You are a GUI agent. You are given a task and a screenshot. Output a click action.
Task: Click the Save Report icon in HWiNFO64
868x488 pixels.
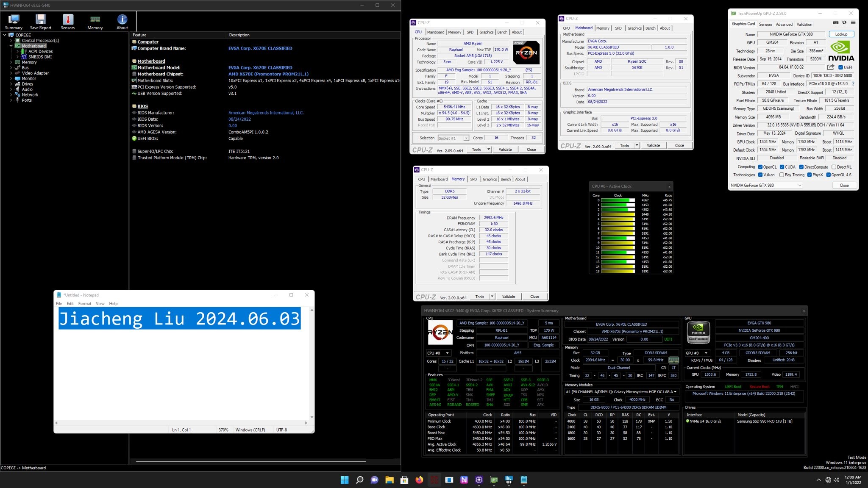coord(40,19)
